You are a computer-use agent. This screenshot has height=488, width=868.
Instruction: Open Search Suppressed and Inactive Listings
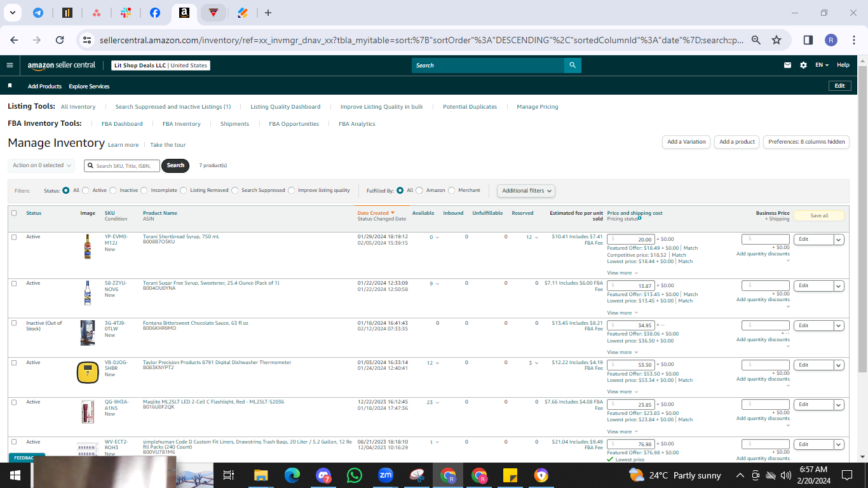173,107
